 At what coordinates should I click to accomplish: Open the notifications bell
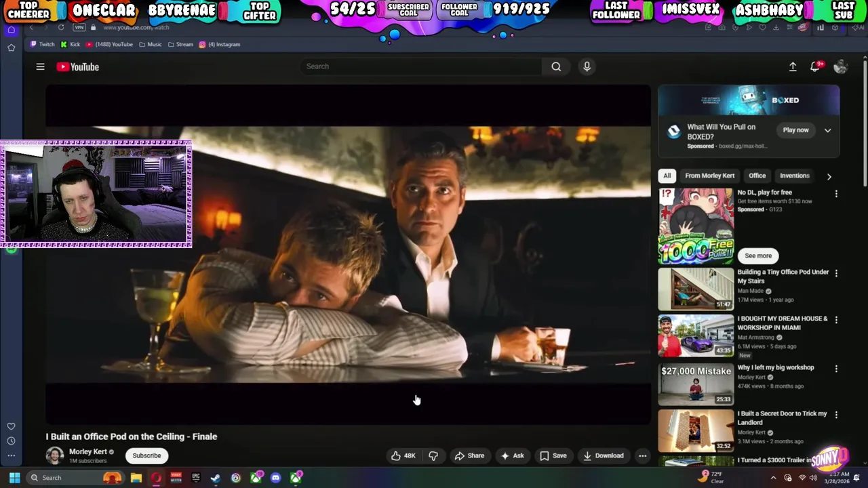tap(816, 66)
